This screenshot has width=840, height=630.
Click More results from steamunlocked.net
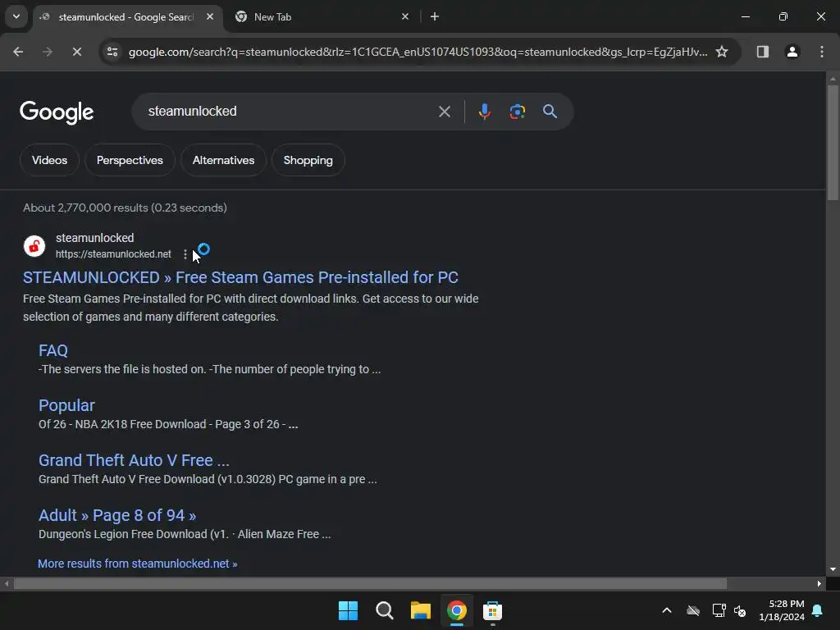click(138, 564)
